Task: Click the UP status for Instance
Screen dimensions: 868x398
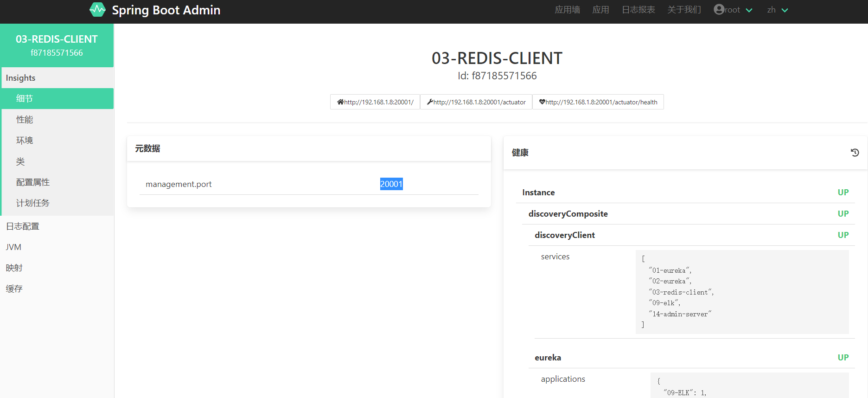Action: coord(843,193)
